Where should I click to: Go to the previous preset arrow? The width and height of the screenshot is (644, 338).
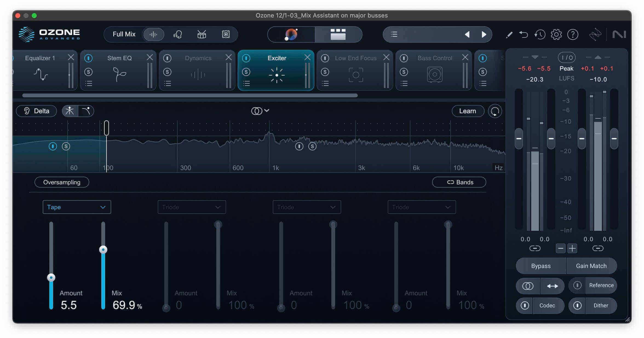pyautogui.click(x=467, y=34)
